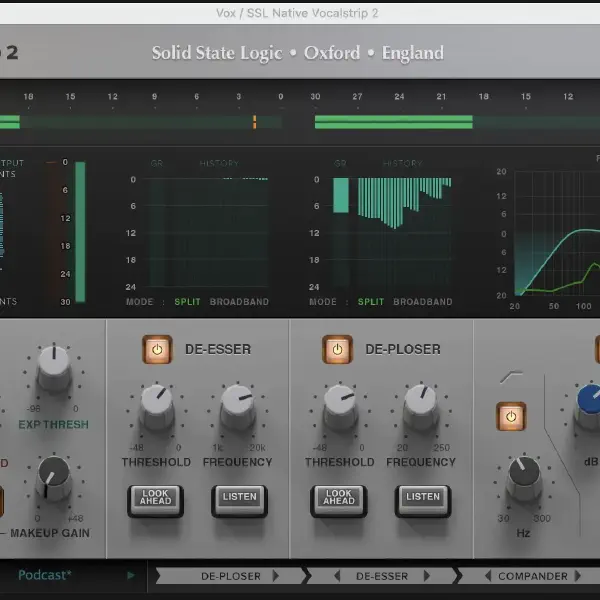Click the De-Ploser GR history graph
This screenshot has width=600, height=600.
(x=404, y=232)
